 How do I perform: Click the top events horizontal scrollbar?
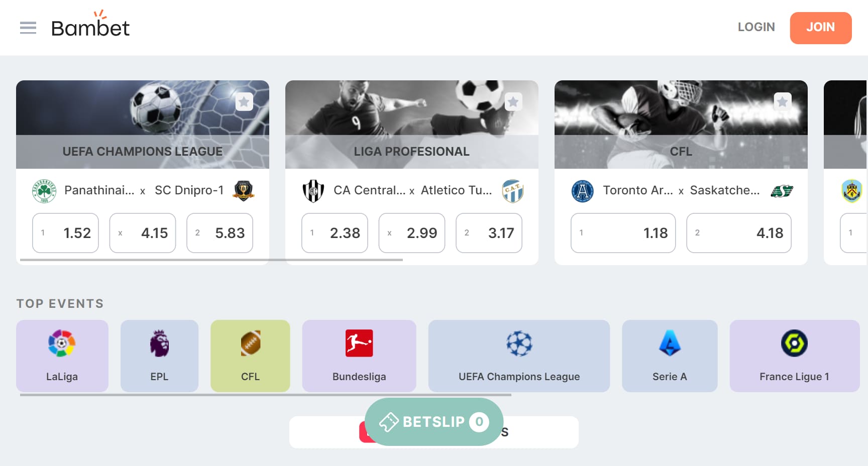(x=266, y=395)
